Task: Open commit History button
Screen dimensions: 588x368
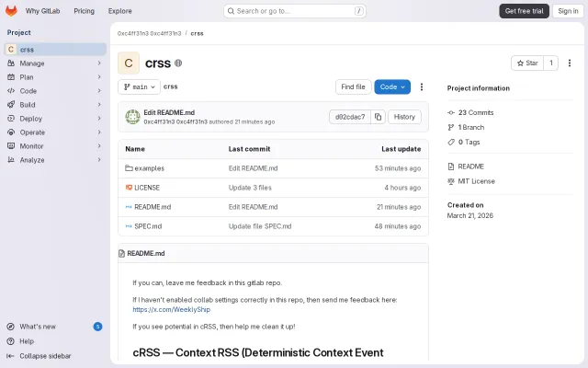Action: 404,117
